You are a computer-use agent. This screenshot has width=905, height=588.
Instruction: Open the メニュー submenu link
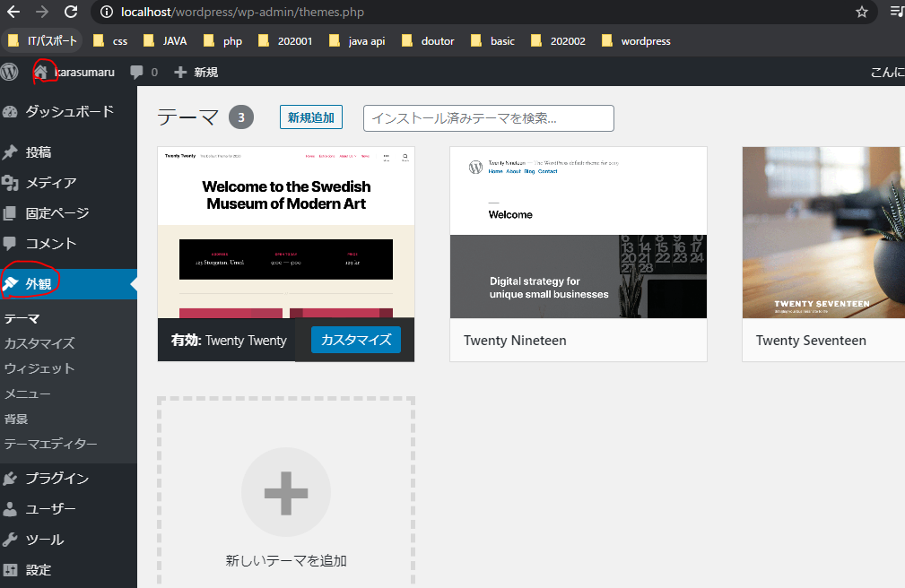[x=27, y=394]
